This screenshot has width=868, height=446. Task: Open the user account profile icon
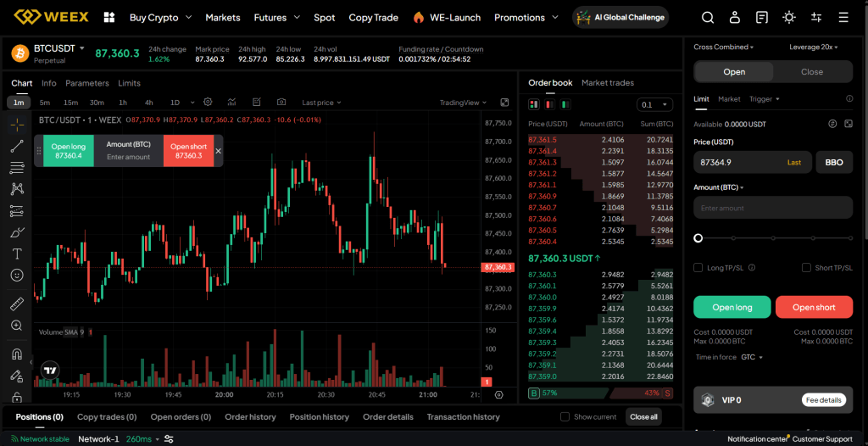click(735, 17)
